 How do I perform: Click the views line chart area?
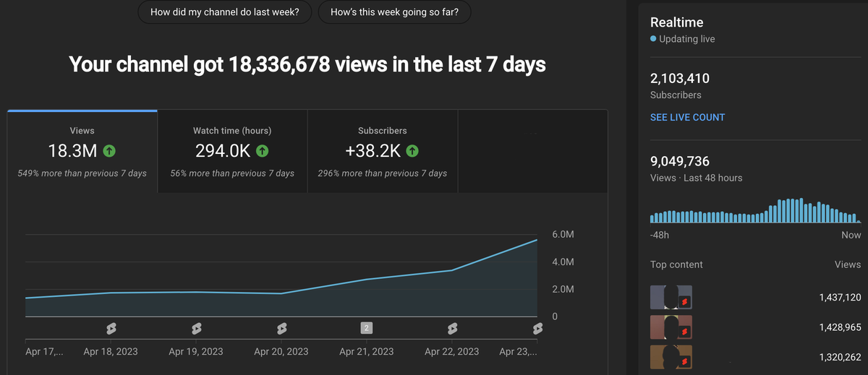(281, 278)
